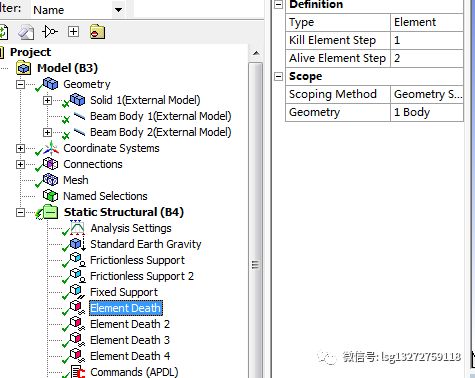Click the folder grouping toolbar icon
Viewport: 475px width, 378px height.
click(97, 32)
